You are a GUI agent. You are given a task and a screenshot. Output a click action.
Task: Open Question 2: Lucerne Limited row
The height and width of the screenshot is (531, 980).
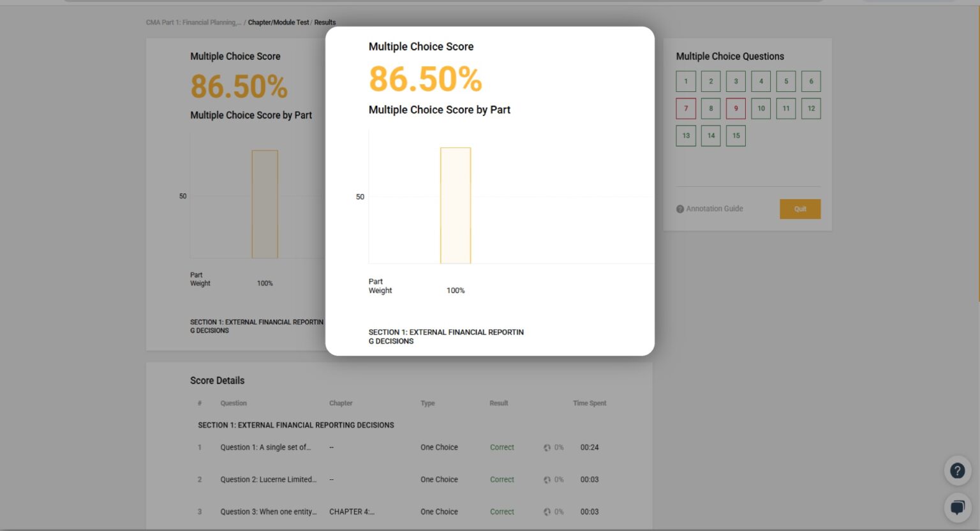(268, 479)
